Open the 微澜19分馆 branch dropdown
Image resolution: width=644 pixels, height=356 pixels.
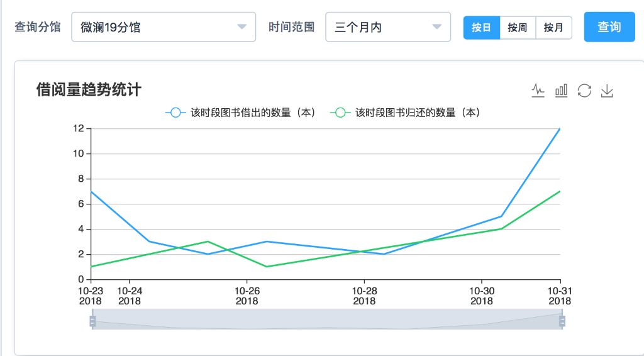[164, 27]
